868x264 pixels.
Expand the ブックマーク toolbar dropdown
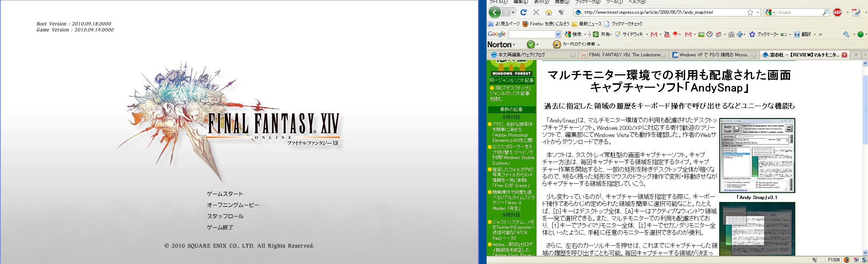[x=777, y=34]
